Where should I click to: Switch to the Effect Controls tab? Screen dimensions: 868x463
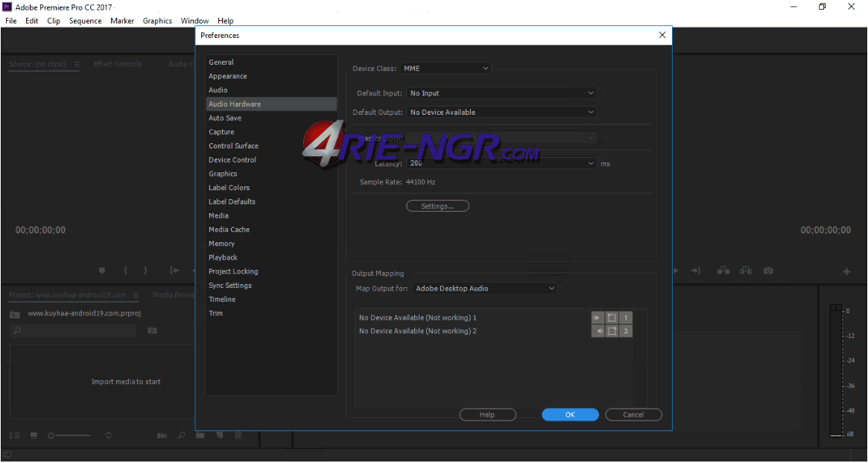click(x=118, y=64)
